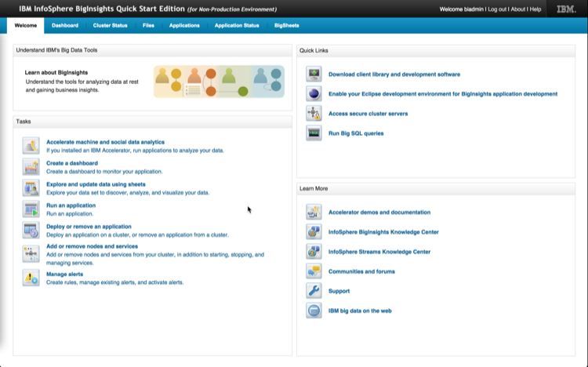Go to the Files tab
Screen dimensions: 588x367
point(148,26)
